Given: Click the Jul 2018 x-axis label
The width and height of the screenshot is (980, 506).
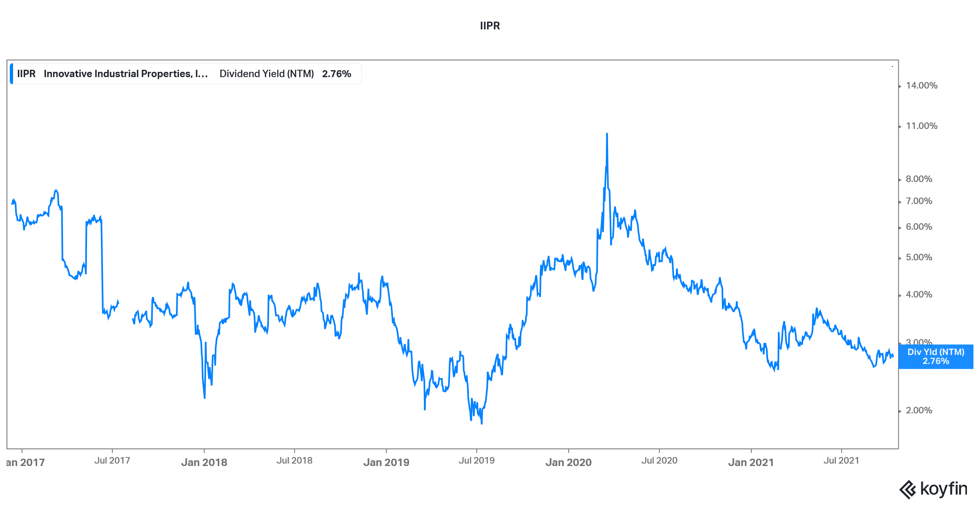Looking at the screenshot, I should (x=294, y=461).
